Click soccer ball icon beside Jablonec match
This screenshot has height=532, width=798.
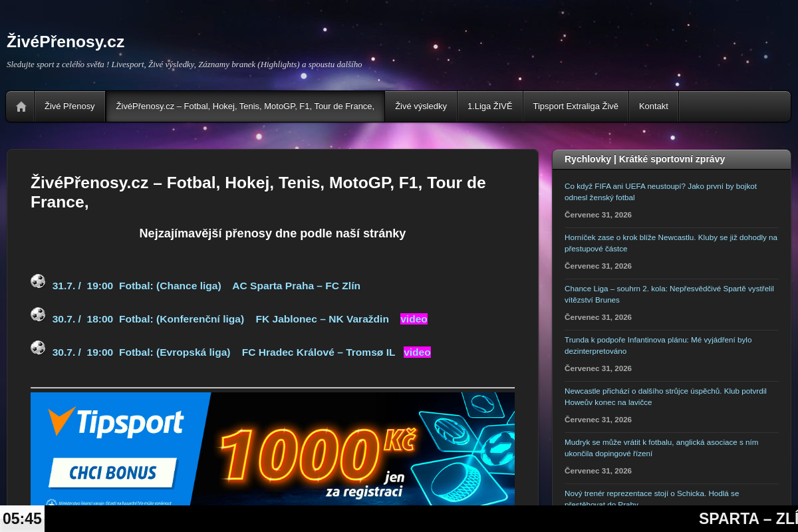point(38,315)
